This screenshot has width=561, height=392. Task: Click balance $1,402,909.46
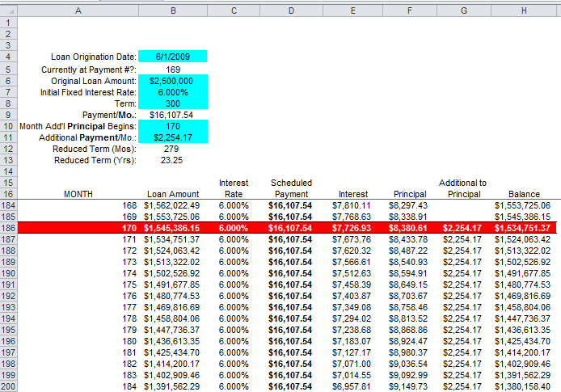pyautogui.click(x=522, y=364)
